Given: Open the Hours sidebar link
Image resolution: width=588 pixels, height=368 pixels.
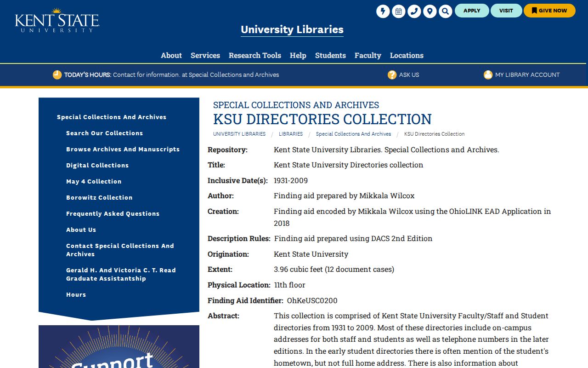Looking at the screenshot, I should point(76,294).
